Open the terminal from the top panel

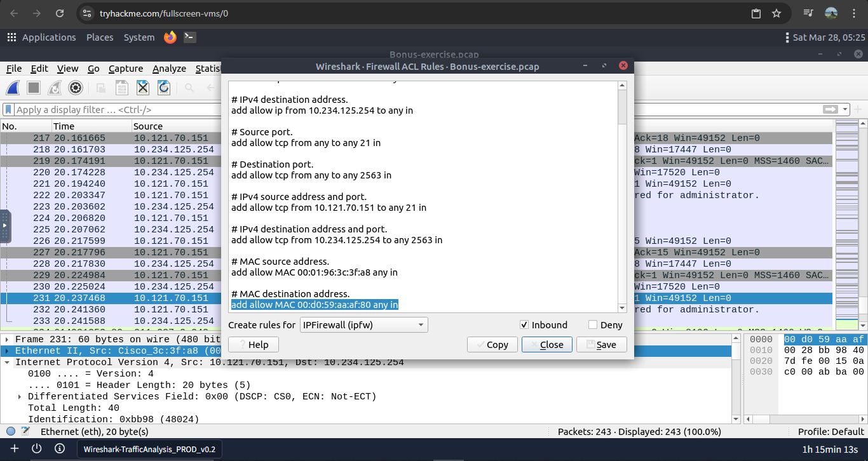pos(189,37)
